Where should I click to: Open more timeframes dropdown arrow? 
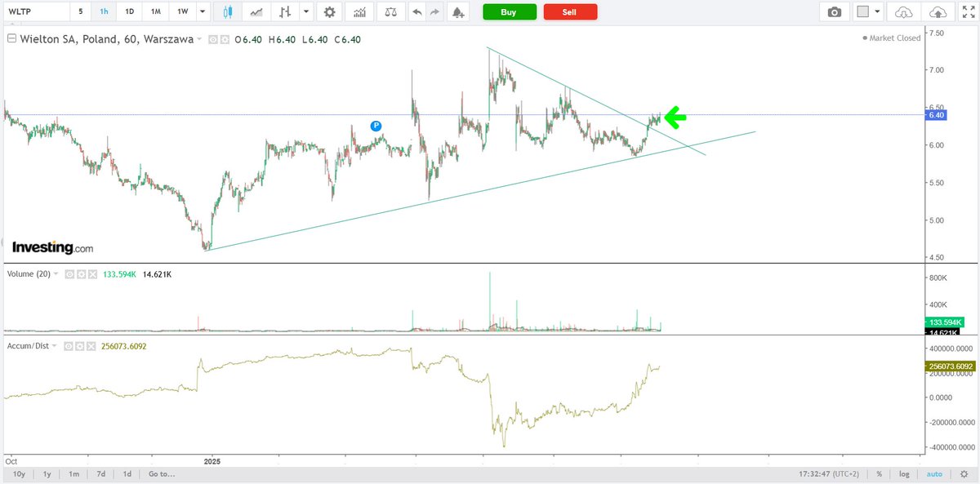(x=202, y=12)
